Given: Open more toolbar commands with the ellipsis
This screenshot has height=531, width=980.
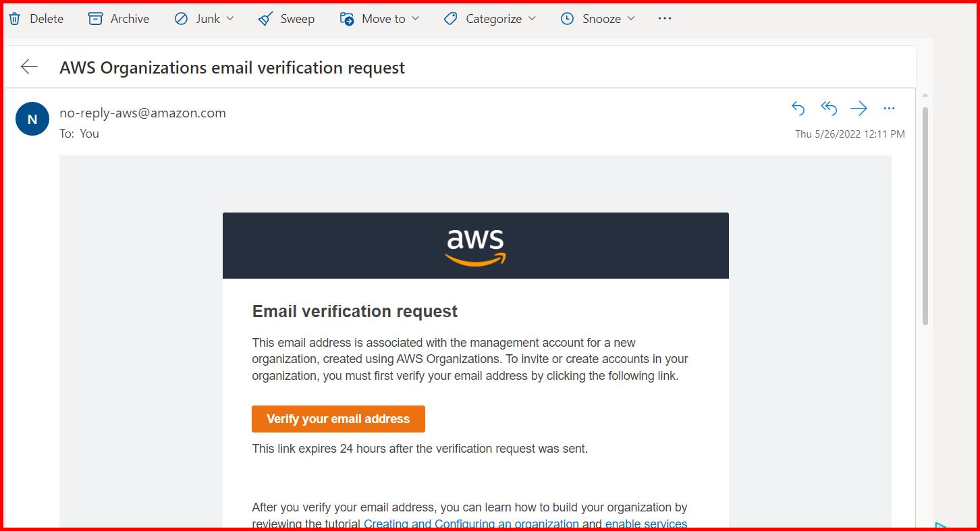Looking at the screenshot, I should click(664, 18).
